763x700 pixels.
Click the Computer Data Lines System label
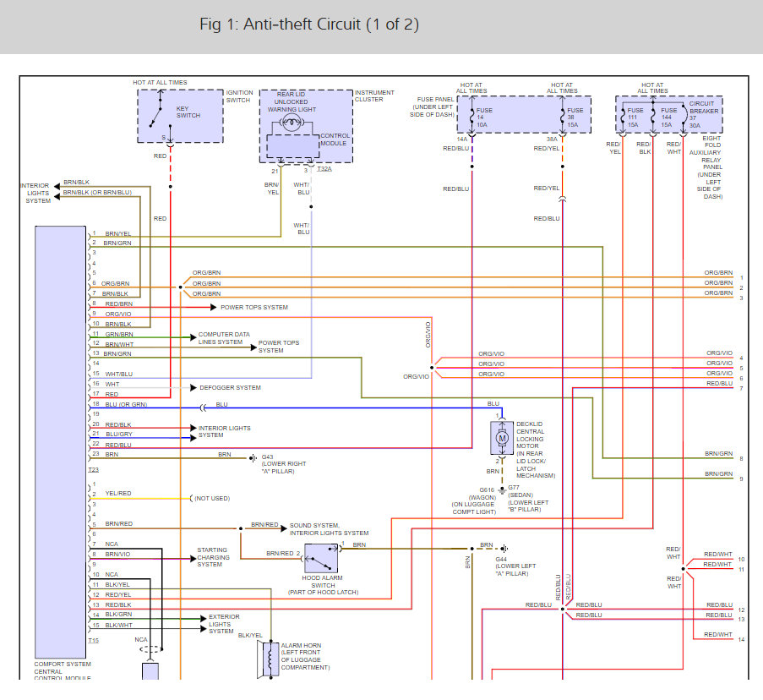pyautogui.click(x=224, y=338)
